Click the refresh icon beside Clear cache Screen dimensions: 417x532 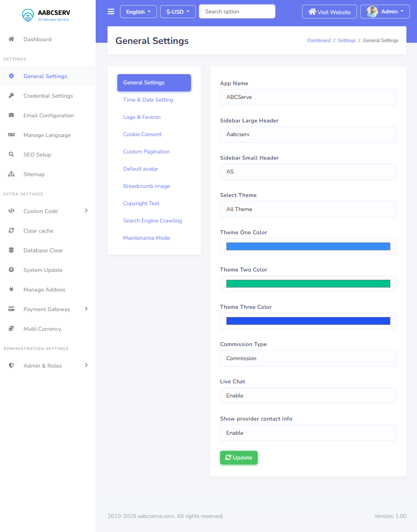[11, 230]
